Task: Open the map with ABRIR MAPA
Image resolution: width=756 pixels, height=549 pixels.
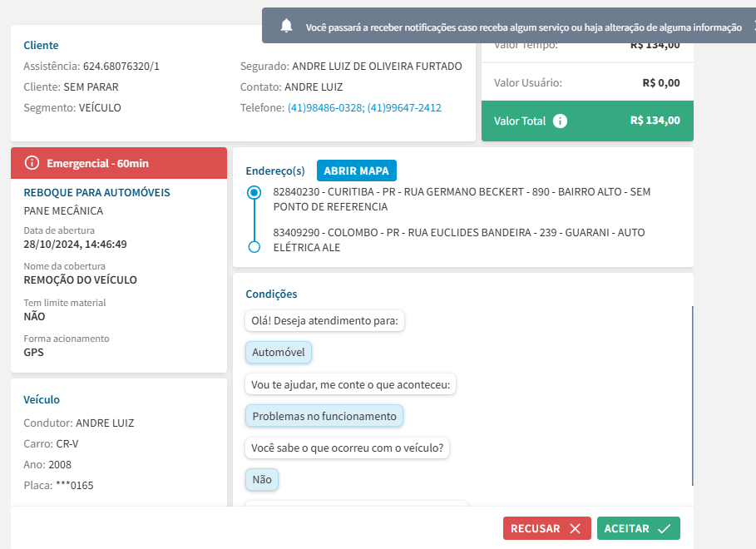Action: 356,171
